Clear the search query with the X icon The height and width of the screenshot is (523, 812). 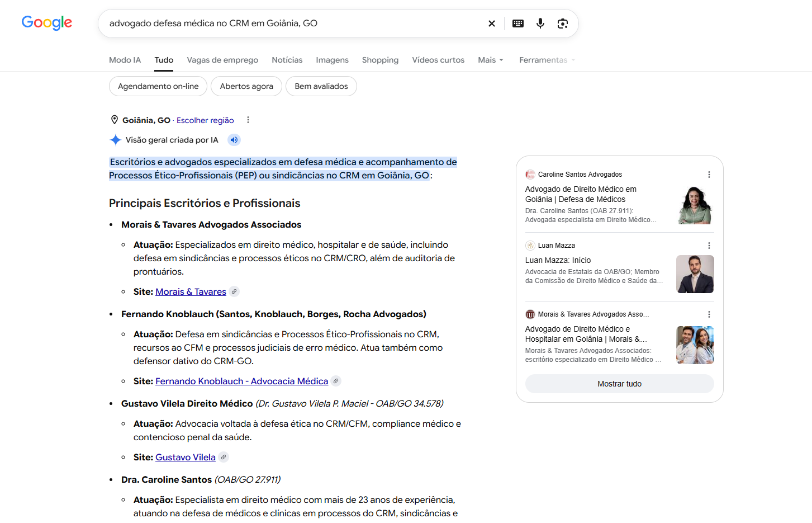[492, 23]
